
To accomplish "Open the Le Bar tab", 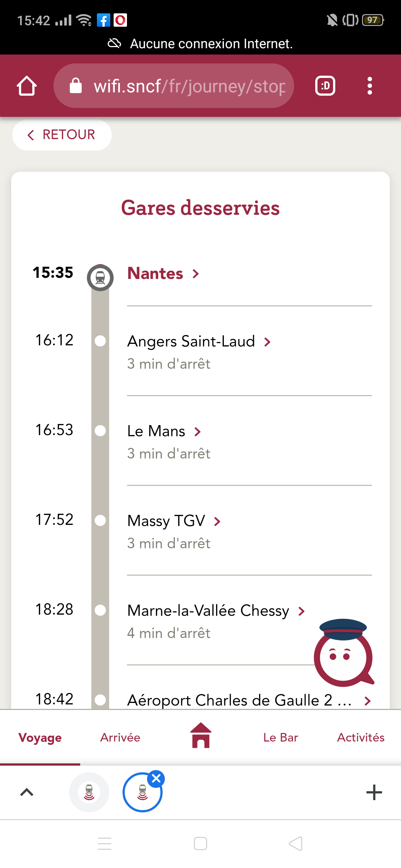I will point(281,737).
